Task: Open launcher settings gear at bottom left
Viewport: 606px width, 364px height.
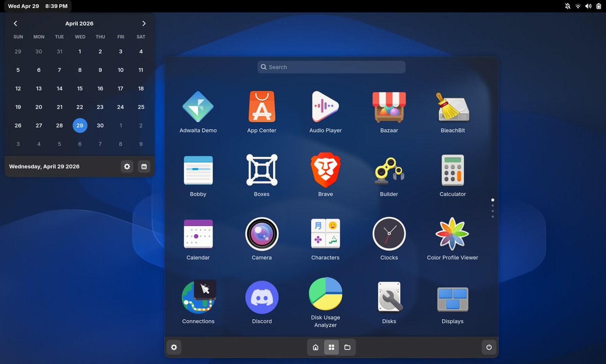Action: tap(174, 347)
